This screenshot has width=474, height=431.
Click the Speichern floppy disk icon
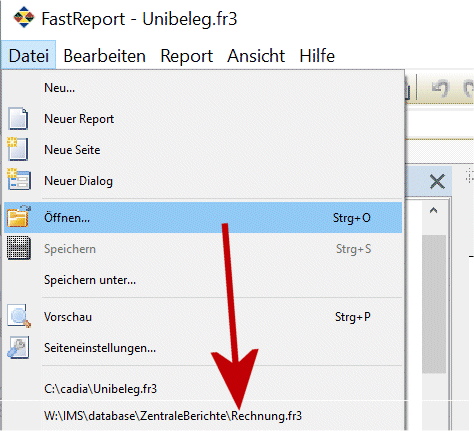(19, 248)
